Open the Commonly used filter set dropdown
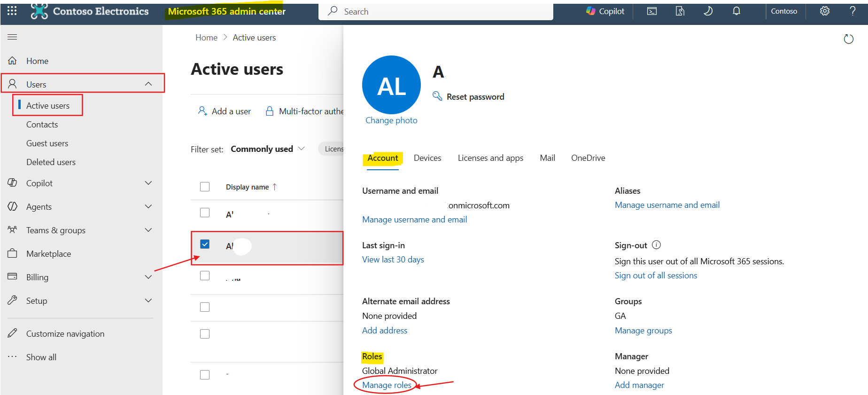The width and height of the screenshot is (868, 395). (268, 149)
